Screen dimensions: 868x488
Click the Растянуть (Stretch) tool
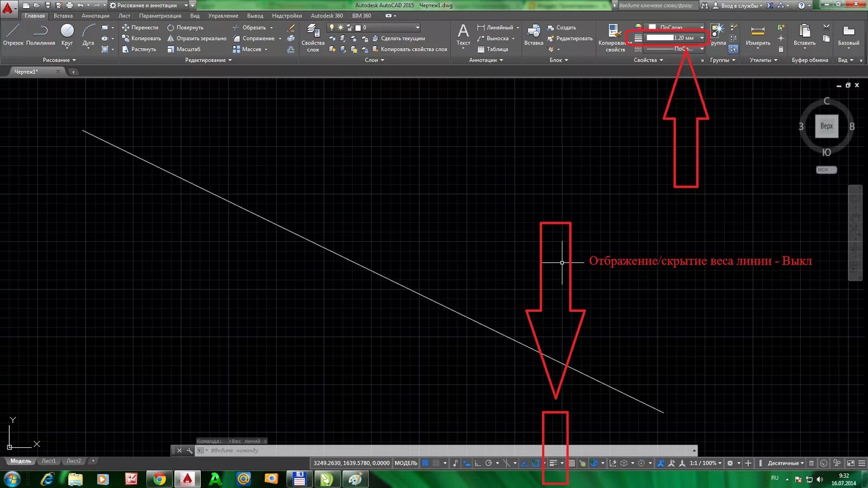139,49
